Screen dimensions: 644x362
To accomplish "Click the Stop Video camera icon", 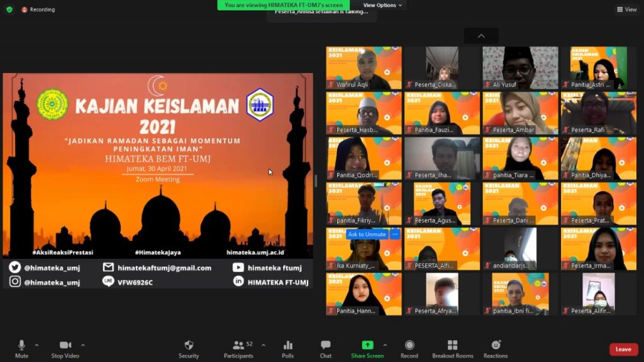I will 65,345.
